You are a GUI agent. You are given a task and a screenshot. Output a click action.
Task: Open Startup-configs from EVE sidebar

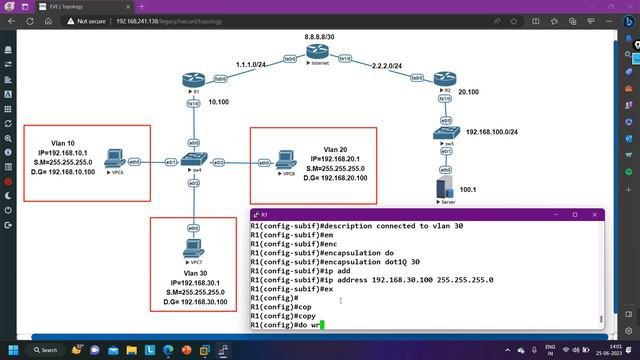[x=8, y=94]
